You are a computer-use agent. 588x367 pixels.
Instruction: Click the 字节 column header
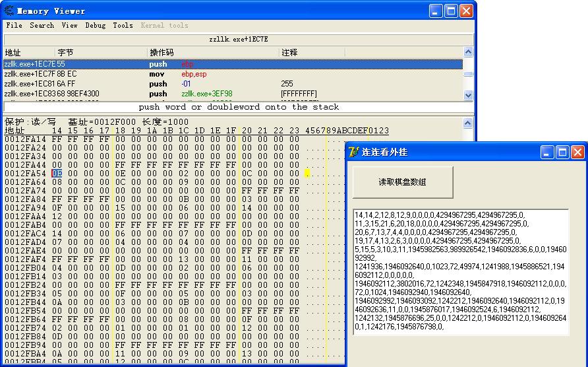[102, 53]
